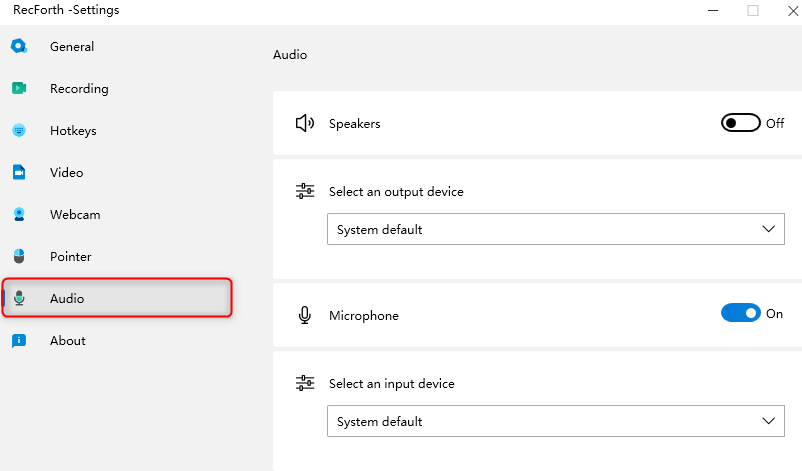802x471 pixels.
Task: Select the Audio settings tab label
Action: (67, 298)
